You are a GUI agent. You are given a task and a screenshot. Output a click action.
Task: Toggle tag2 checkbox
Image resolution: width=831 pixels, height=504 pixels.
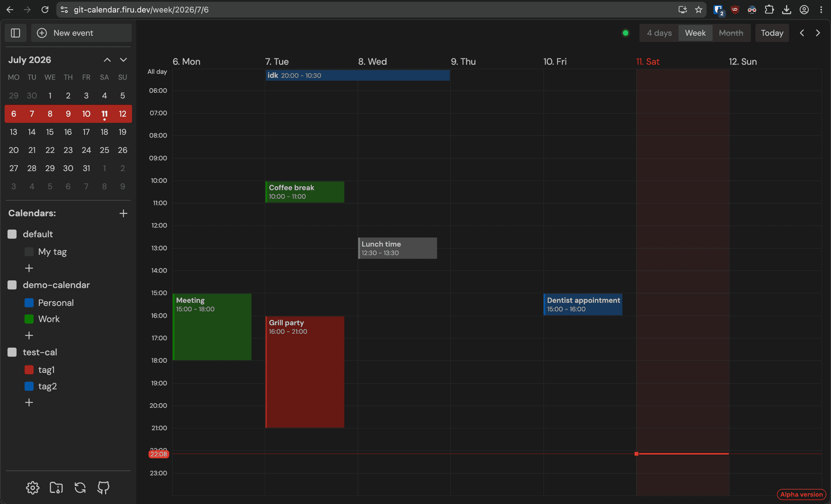click(29, 386)
